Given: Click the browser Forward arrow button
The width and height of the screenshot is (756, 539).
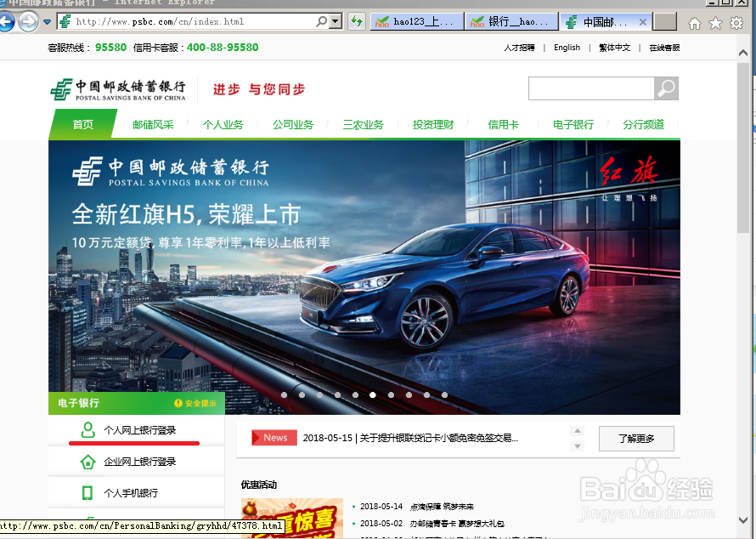Looking at the screenshot, I should (x=28, y=21).
